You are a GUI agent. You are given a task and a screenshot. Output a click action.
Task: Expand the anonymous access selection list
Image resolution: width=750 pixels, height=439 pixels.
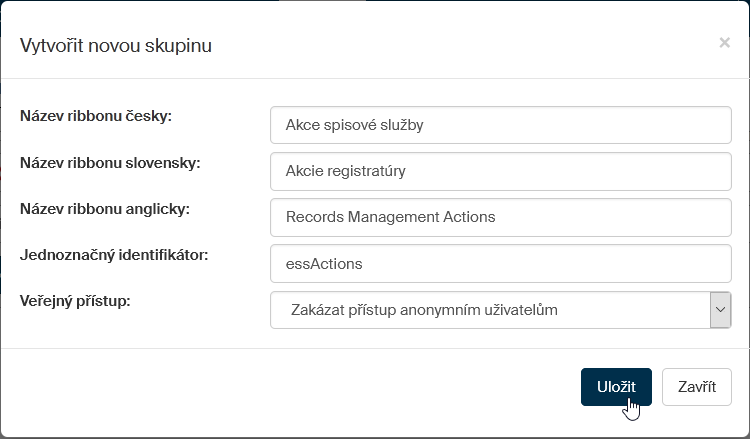pos(720,310)
